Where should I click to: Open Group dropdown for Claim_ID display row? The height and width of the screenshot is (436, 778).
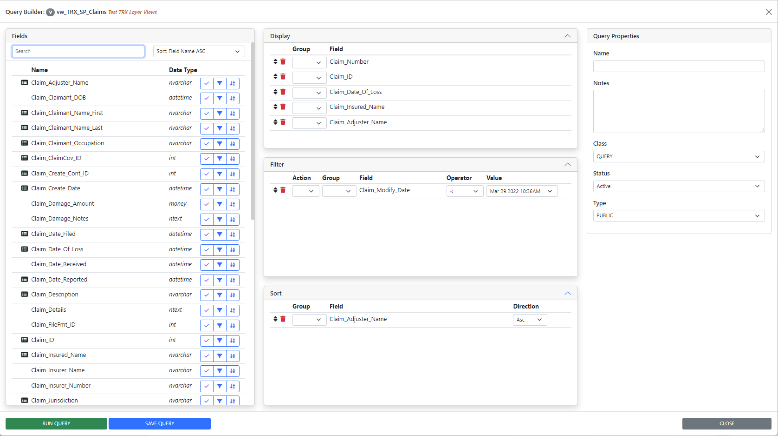click(x=309, y=77)
